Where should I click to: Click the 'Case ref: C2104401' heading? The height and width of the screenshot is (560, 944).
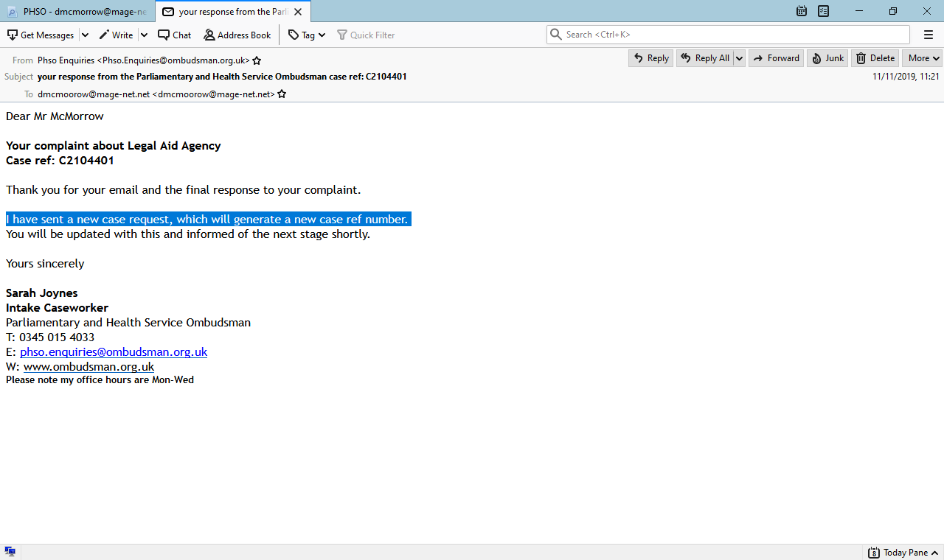coord(60,161)
